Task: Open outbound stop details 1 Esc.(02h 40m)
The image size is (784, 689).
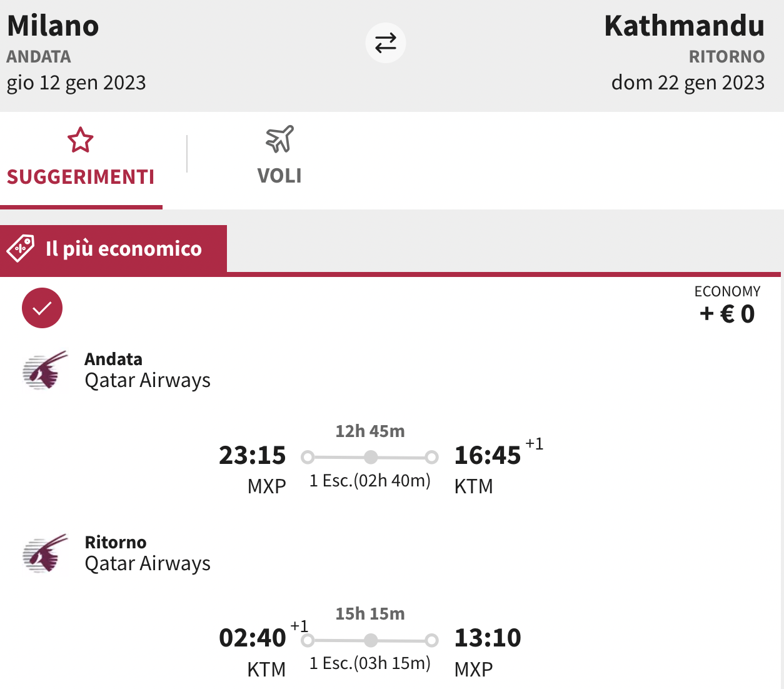Action: (370, 480)
